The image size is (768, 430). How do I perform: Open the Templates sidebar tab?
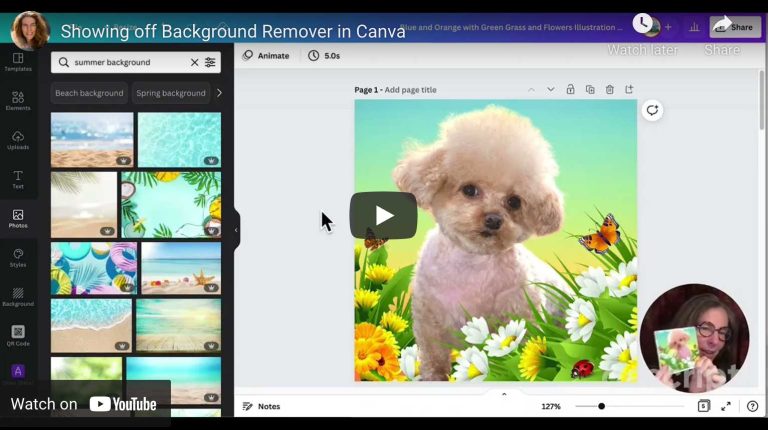coord(18,62)
